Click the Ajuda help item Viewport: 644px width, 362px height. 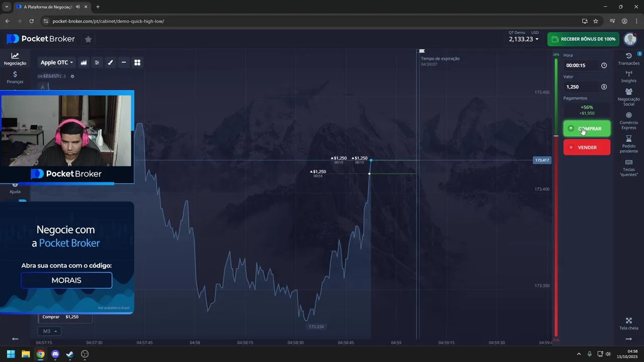[x=15, y=189]
